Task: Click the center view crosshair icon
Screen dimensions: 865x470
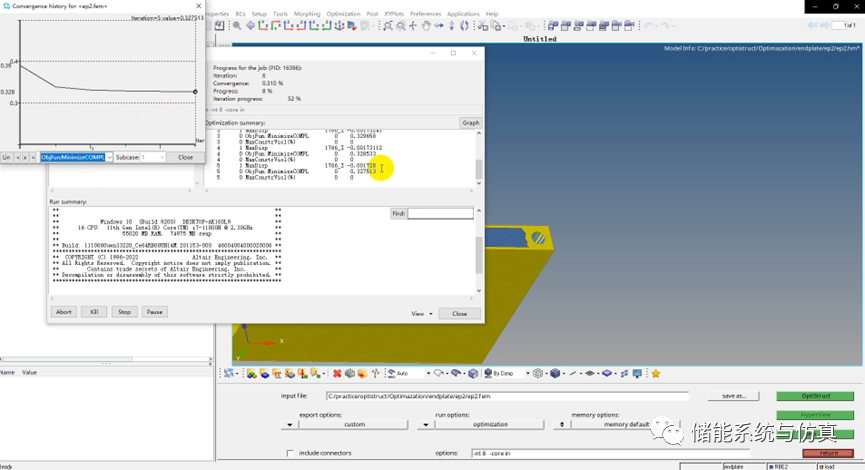Action: 413,26
